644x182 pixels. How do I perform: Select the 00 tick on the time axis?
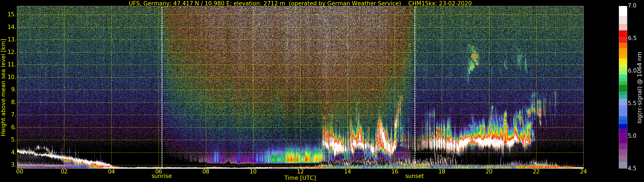click(20, 172)
